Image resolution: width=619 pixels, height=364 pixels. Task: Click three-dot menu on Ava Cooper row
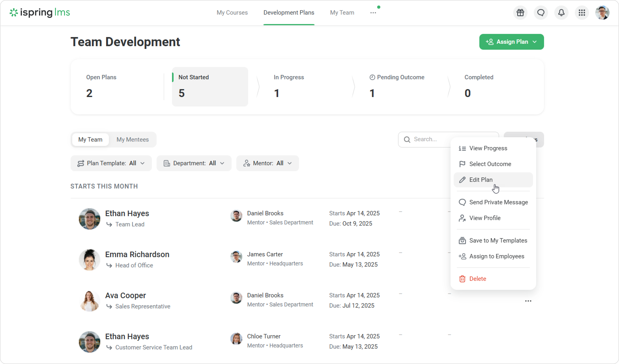[528, 301]
